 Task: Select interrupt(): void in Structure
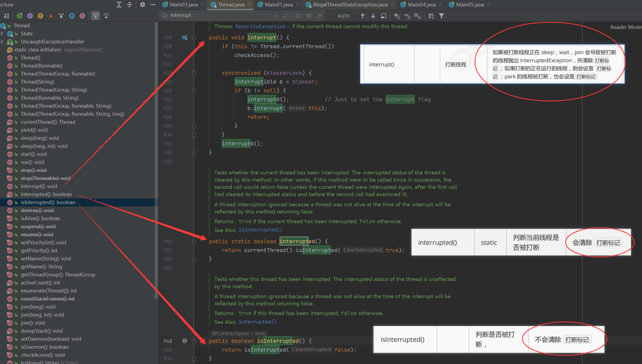[39, 186]
